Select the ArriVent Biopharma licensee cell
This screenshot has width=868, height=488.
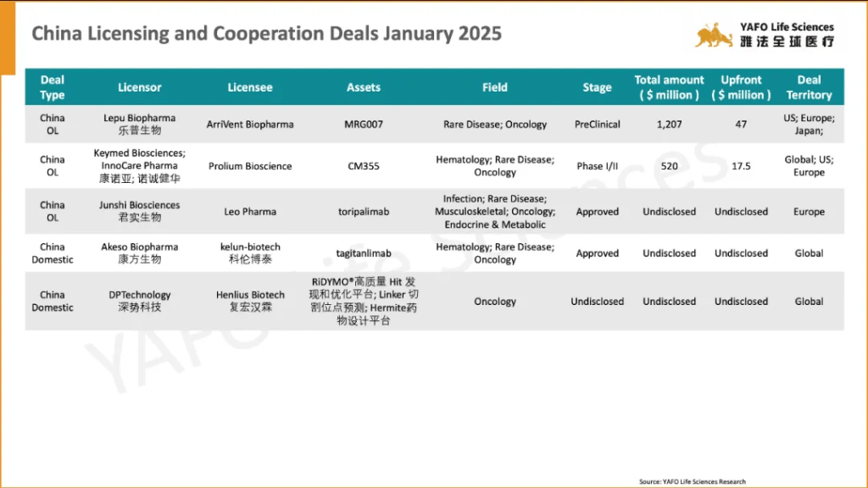click(250, 125)
